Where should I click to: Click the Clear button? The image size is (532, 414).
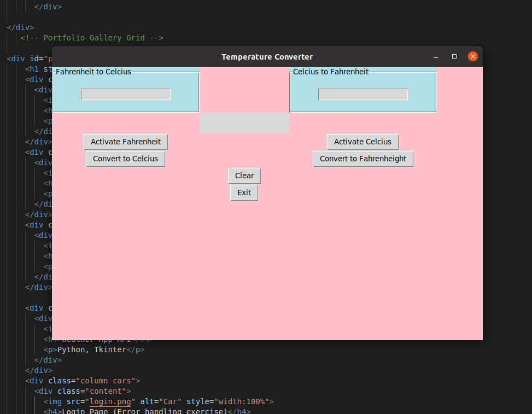click(244, 176)
